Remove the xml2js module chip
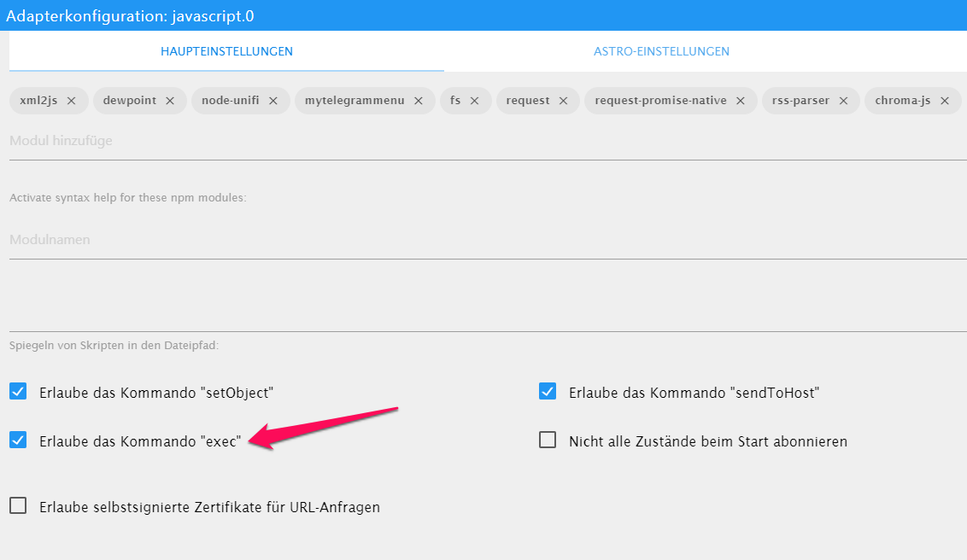The width and height of the screenshot is (967, 560). [x=72, y=101]
